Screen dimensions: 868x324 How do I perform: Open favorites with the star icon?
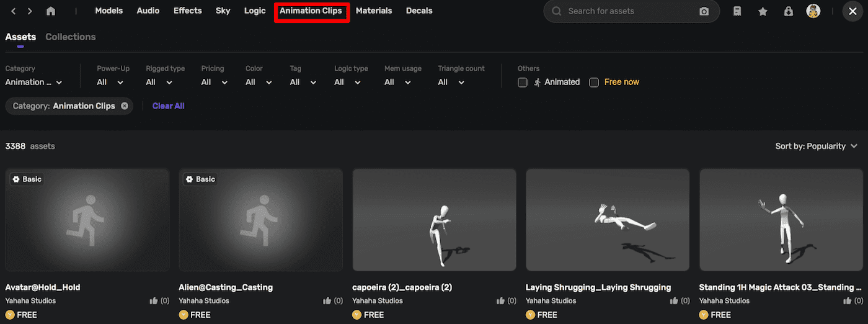[763, 11]
